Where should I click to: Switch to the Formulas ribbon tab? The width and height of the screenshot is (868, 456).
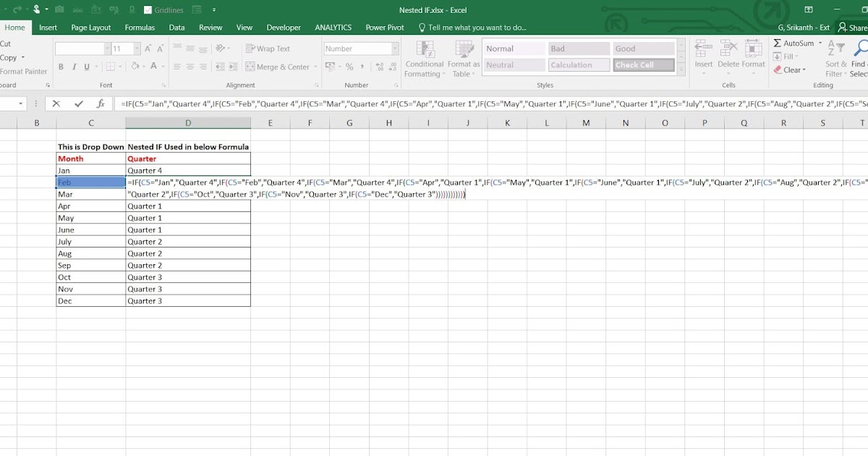coord(140,28)
